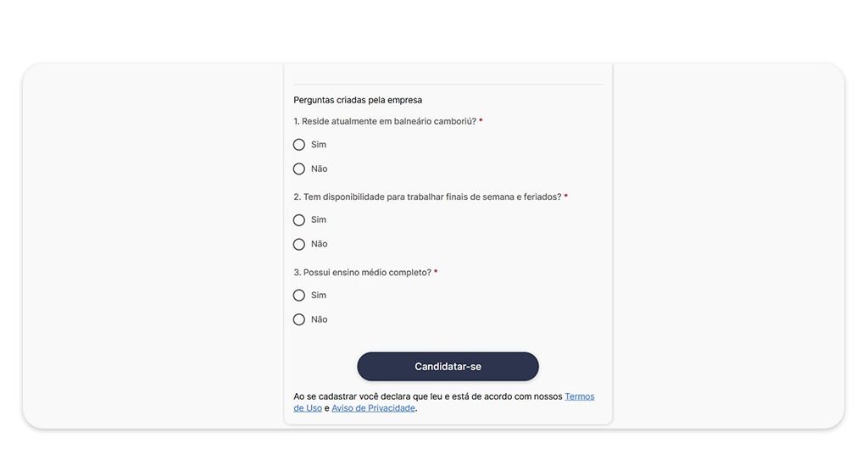The image size is (868, 454).
Task: Click the Candidatar-se button
Action: click(448, 367)
